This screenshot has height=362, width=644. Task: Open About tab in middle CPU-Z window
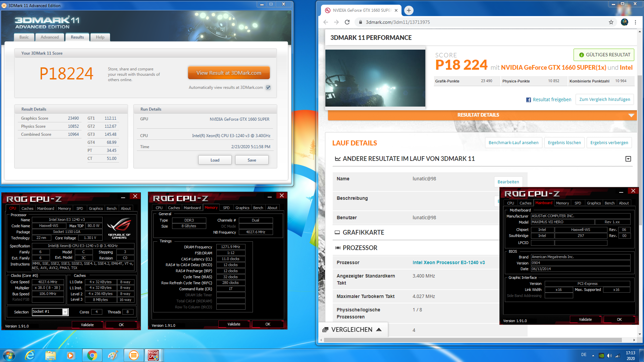click(x=272, y=208)
